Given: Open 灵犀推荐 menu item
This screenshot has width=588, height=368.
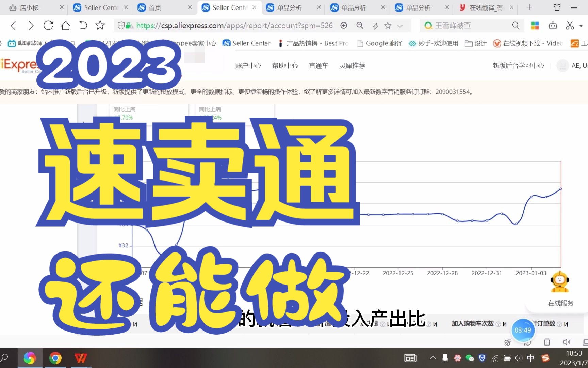Looking at the screenshot, I should point(352,66).
